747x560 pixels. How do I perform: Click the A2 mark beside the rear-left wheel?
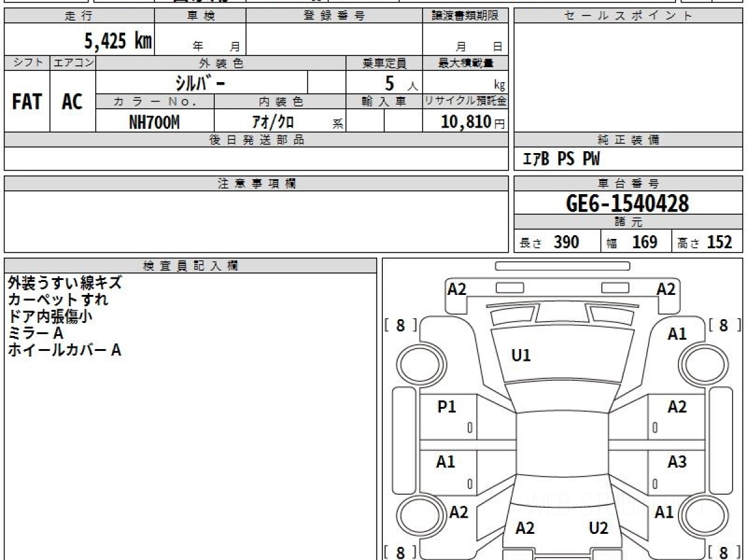point(458,512)
